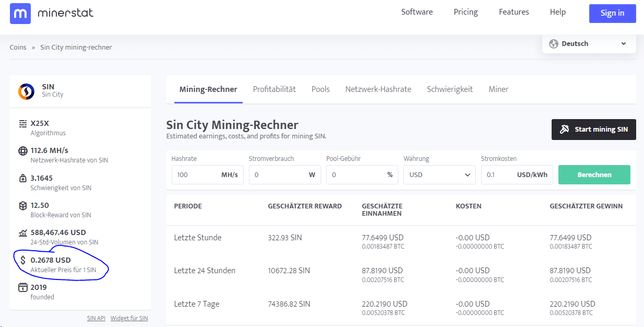Screen dimensions: 644x327
Task: Click the Sign in button
Action: 613,14
